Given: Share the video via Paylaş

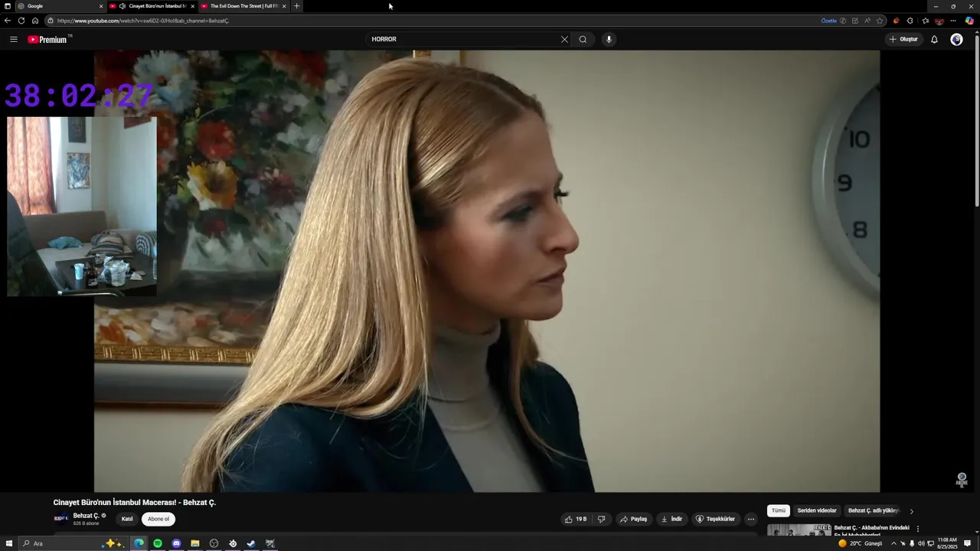Looking at the screenshot, I should (634, 519).
